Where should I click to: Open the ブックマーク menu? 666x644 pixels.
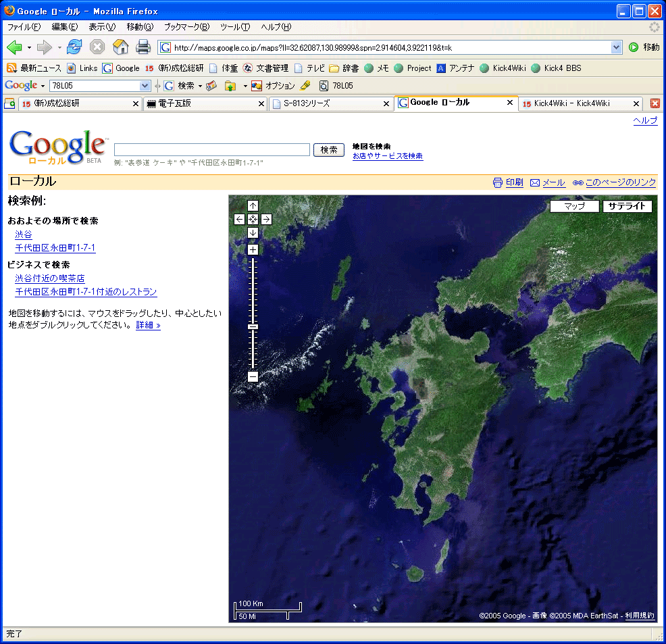[186, 27]
